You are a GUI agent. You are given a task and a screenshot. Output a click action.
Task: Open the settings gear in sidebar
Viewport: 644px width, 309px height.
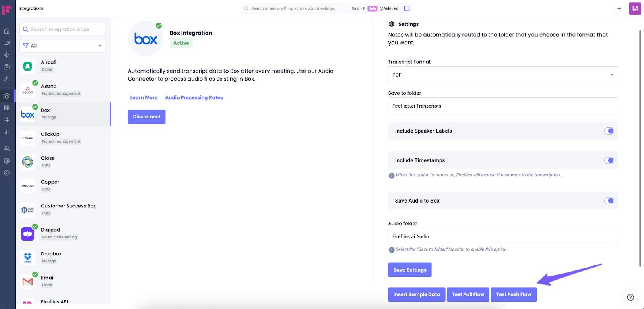[x=7, y=161]
